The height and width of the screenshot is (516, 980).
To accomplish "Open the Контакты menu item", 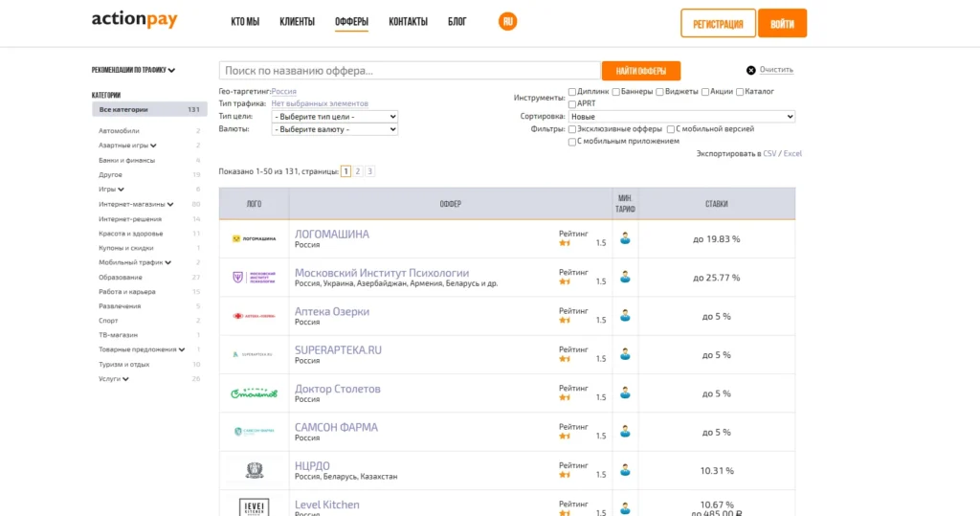I will [x=408, y=22].
